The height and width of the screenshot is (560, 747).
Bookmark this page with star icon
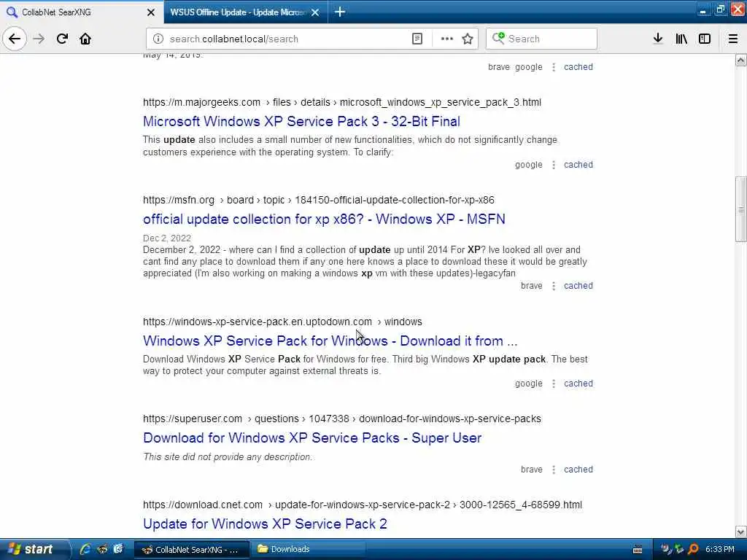click(468, 39)
